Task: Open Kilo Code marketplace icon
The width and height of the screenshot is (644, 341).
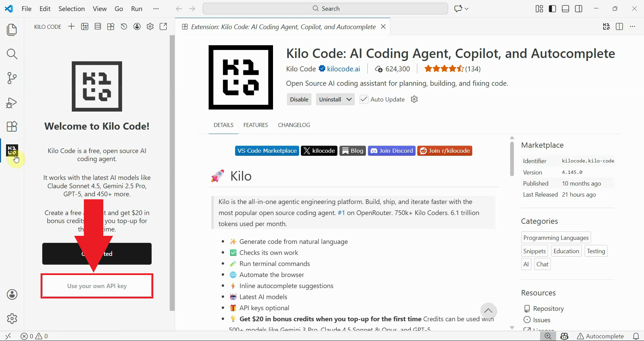Action: 110,26
